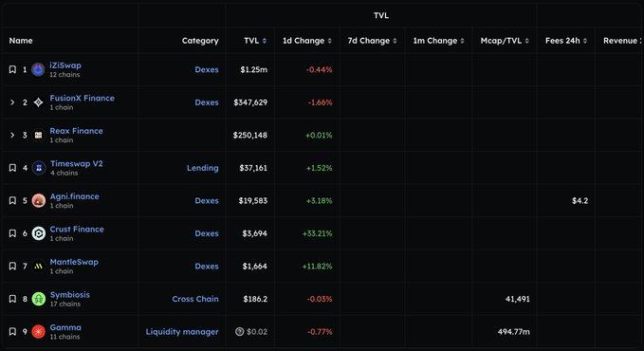Viewport: 644px width, 351px height.
Task: Sort by the Fees 24h column
Action: (x=566, y=41)
